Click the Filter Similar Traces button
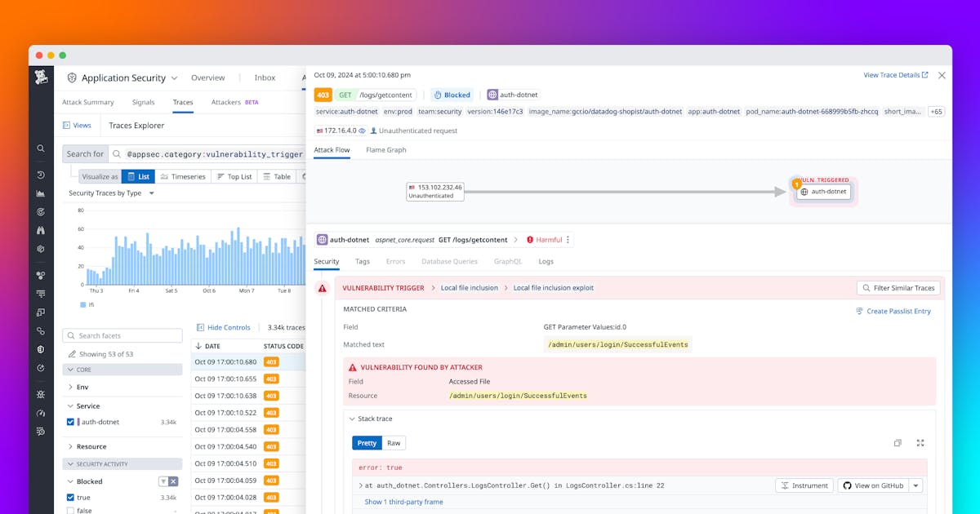 pos(898,287)
